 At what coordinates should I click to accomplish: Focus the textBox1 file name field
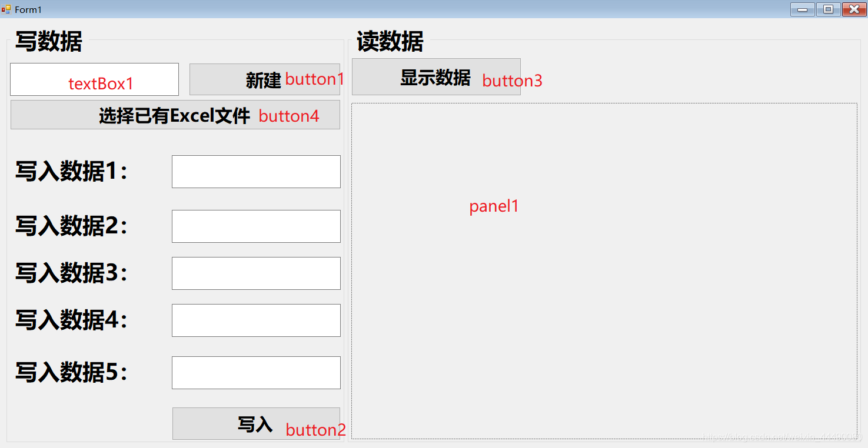94,79
